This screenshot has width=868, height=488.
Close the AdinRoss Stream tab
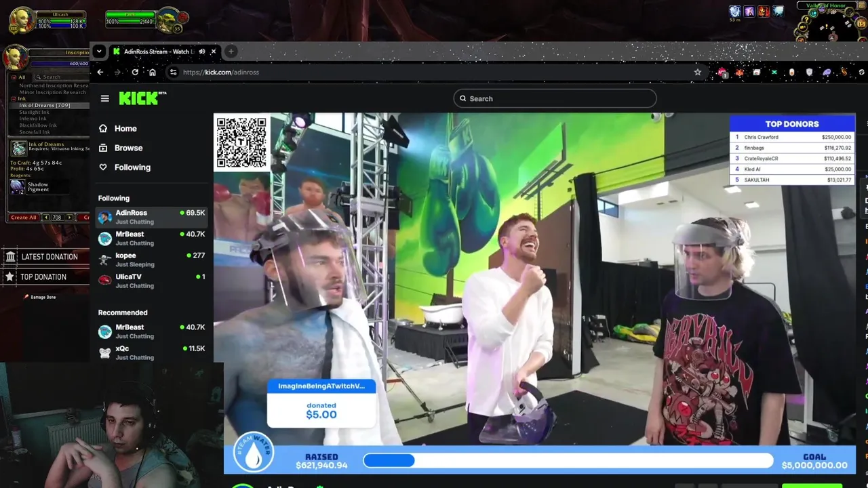click(x=213, y=52)
